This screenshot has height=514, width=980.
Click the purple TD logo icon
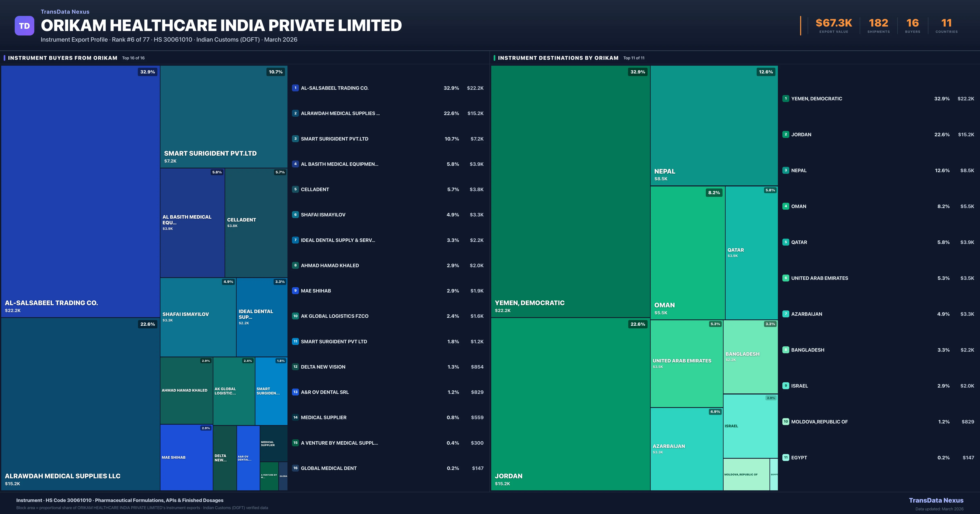click(x=24, y=26)
